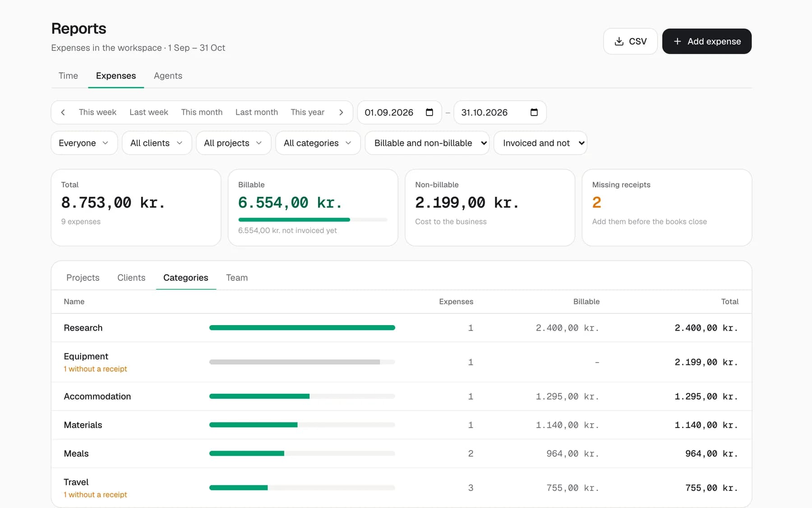Click the end date field 31.10.2026
Viewport: 812px width, 508px height.
tap(500, 112)
